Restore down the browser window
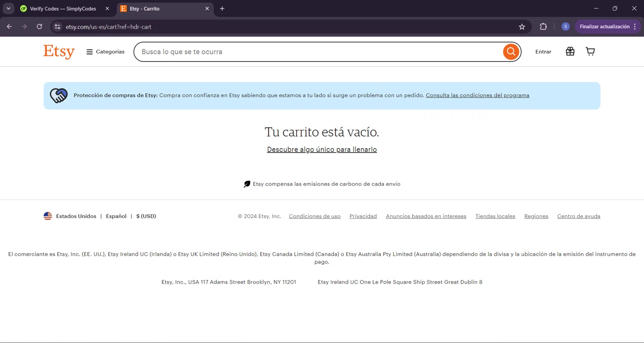This screenshot has height=343, width=644. (615, 9)
